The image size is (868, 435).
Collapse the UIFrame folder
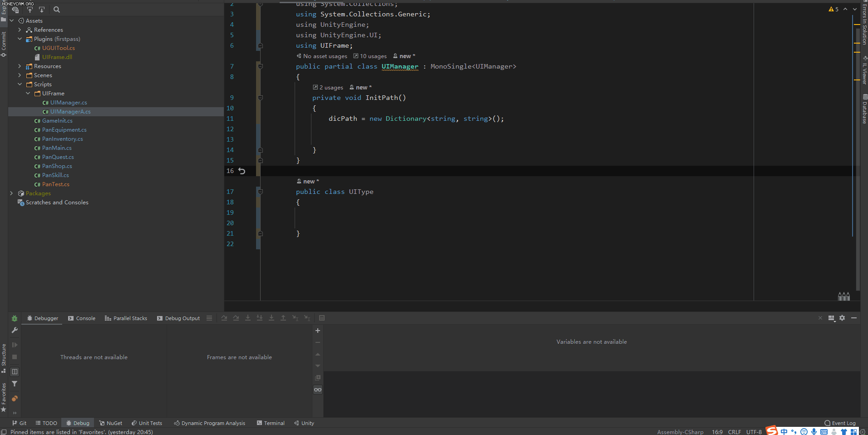[28, 94]
